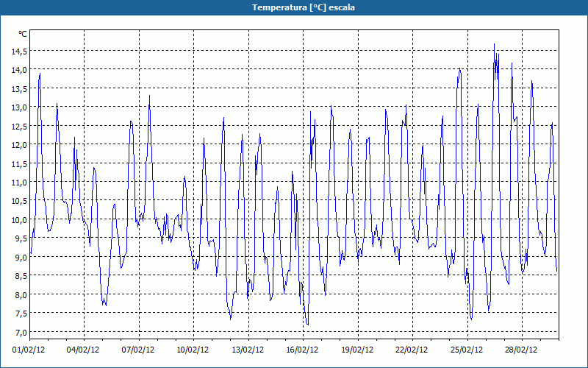Select the 11,5 y-axis value
This screenshot has height=368, width=588.
click(19, 163)
